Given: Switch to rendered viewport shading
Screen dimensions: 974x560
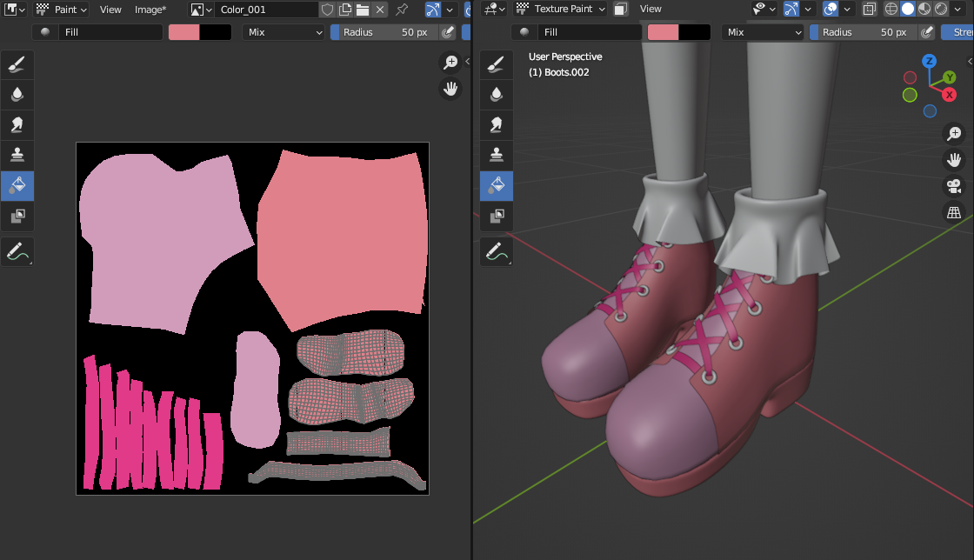Looking at the screenshot, I should click(x=941, y=9).
